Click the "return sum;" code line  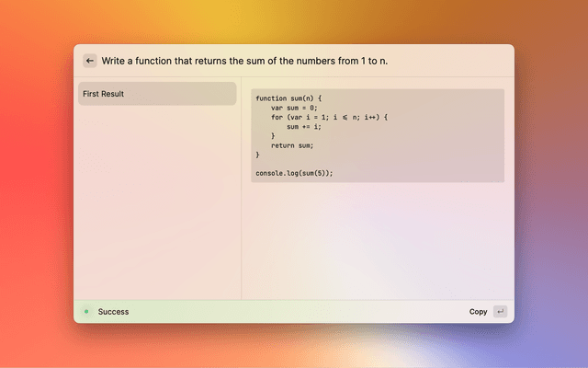(x=292, y=145)
